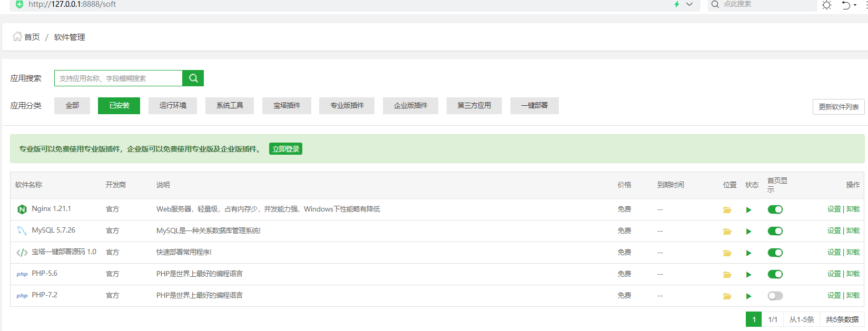Click the 首页 breadcrumb link

point(32,37)
